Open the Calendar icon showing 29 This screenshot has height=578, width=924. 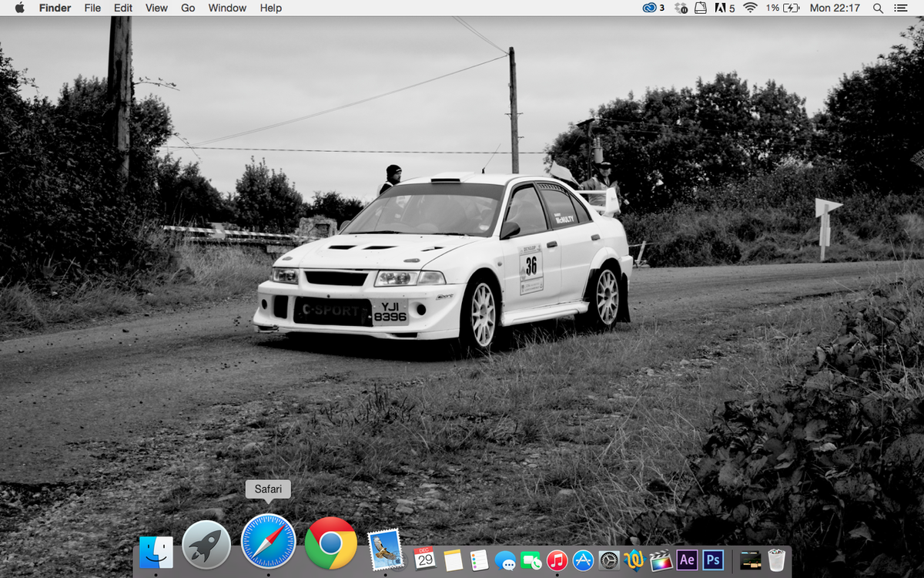click(425, 559)
